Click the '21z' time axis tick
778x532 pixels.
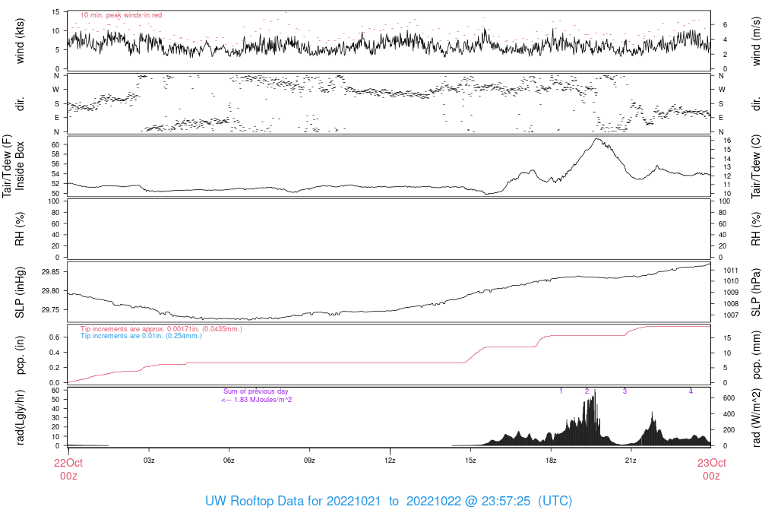click(631, 461)
